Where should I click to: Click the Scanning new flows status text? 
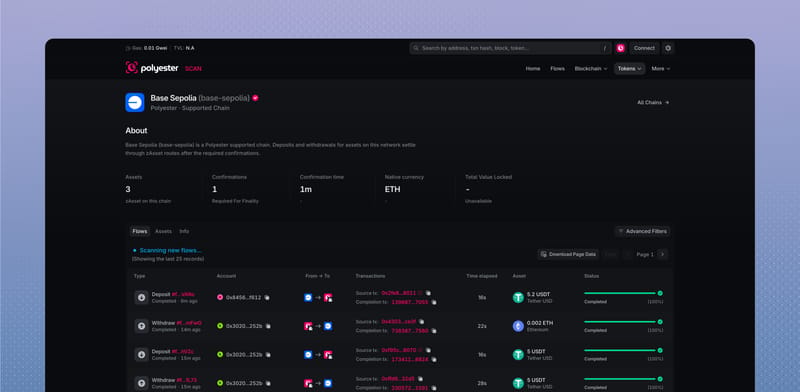pos(170,250)
